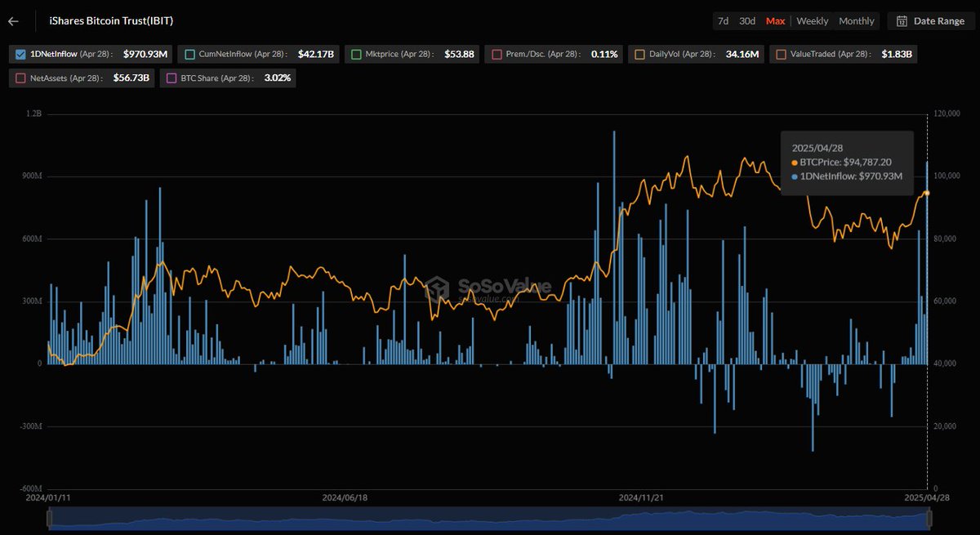Check the ValueTraded series box
The width and height of the screenshot is (980, 535).
coord(781,55)
